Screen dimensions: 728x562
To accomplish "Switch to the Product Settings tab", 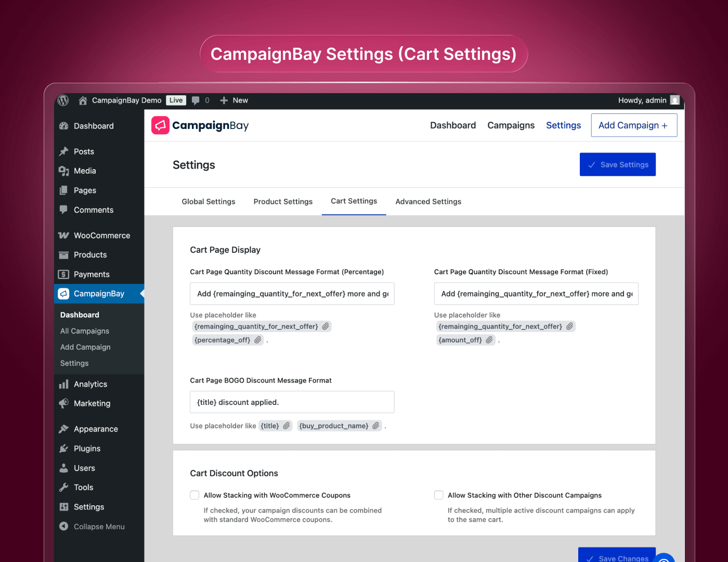I will pyautogui.click(x=283, y=201).
